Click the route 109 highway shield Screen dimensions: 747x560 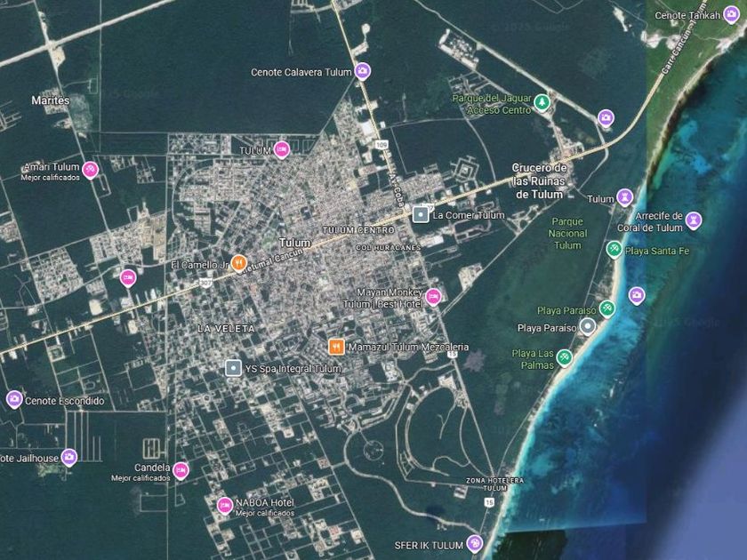click(382, 144)
